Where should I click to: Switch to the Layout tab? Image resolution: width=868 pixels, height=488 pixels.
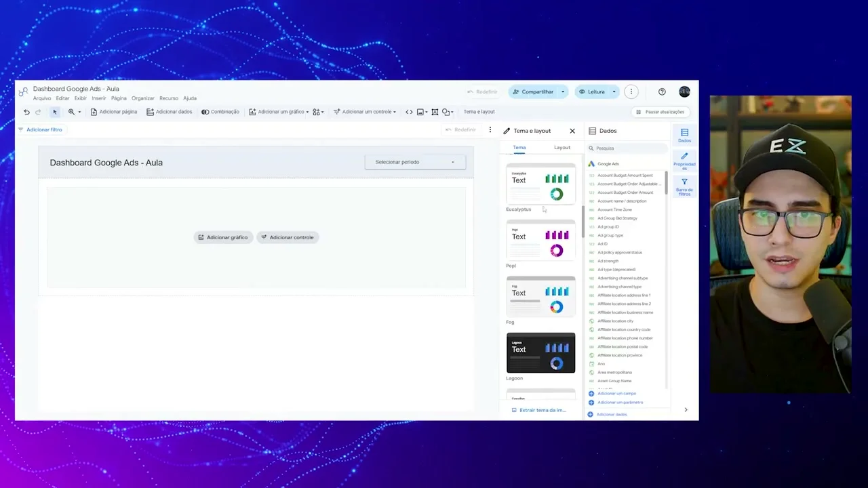(x=562, y=147)
